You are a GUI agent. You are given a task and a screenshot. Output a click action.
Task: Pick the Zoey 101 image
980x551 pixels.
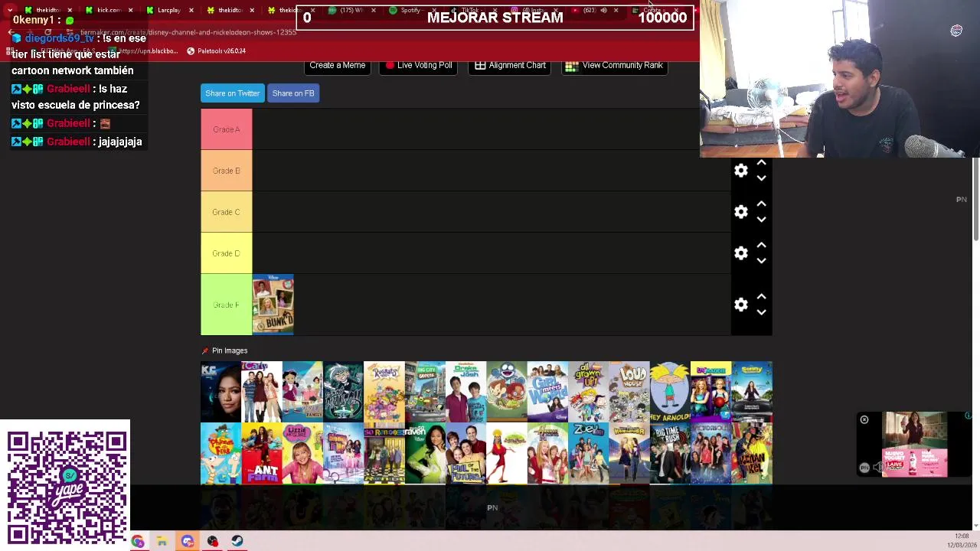pyautogui.click(x=588, y=453)
